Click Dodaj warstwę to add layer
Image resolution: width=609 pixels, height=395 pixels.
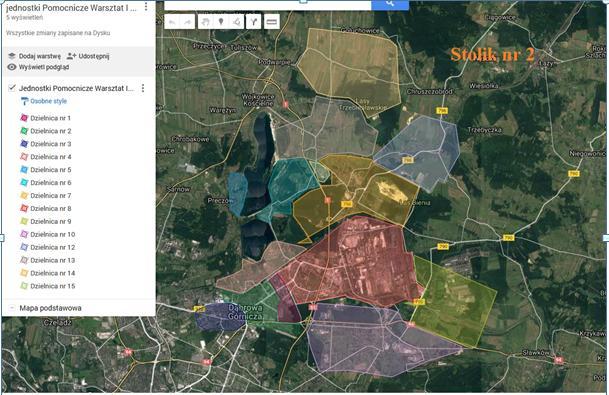pyautogui.click(x=35, y=56)
